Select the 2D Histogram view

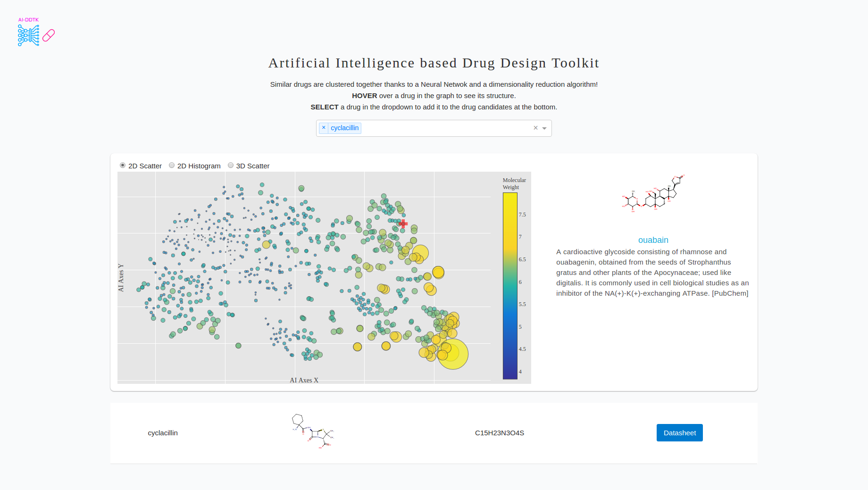click(x=172, y=165)
